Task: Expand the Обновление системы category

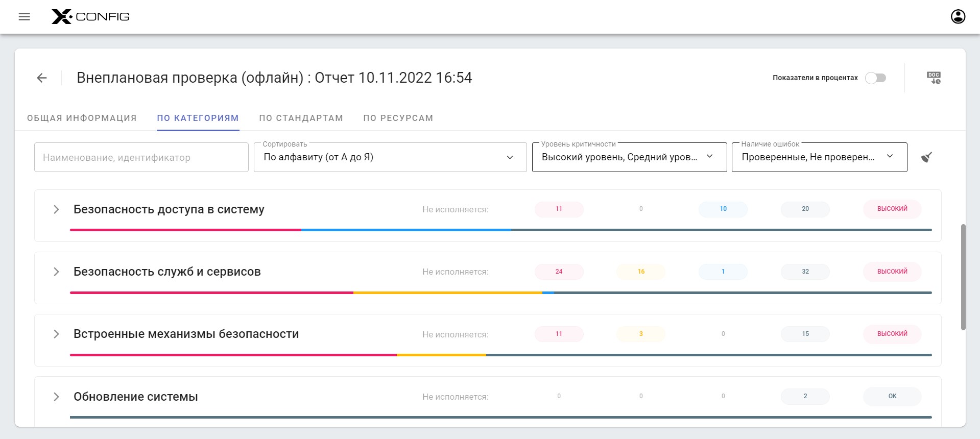Action: tap(56, 397)
